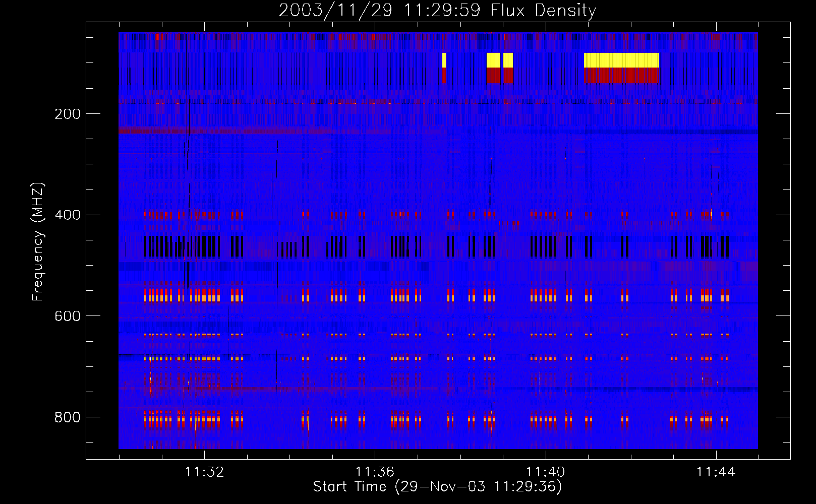Click the 'Frequency (MHZ)' axis label
Image resolution: width=816 pixels, height=504 pixels.
(37, 242)
